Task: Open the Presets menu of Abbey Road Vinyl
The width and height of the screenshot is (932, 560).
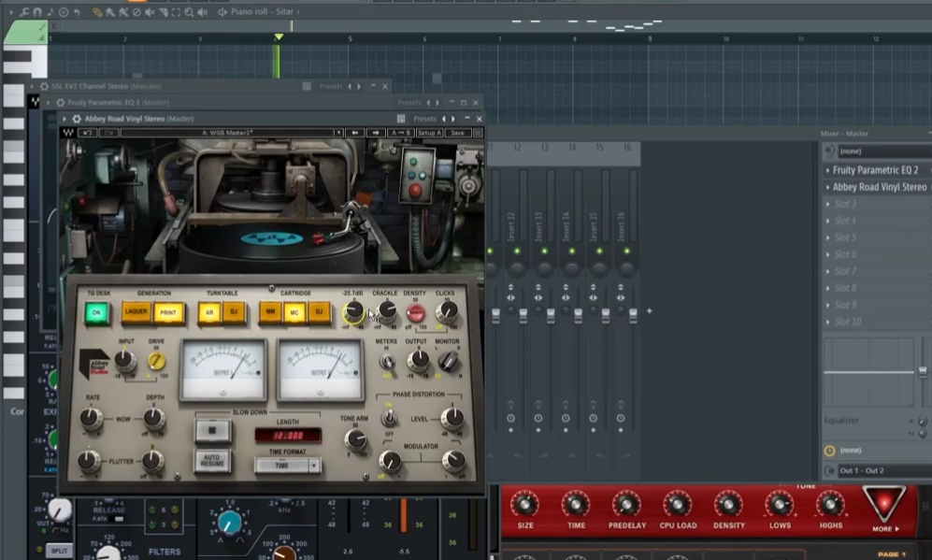Action: pyautogui.click(x=424, y=119)
